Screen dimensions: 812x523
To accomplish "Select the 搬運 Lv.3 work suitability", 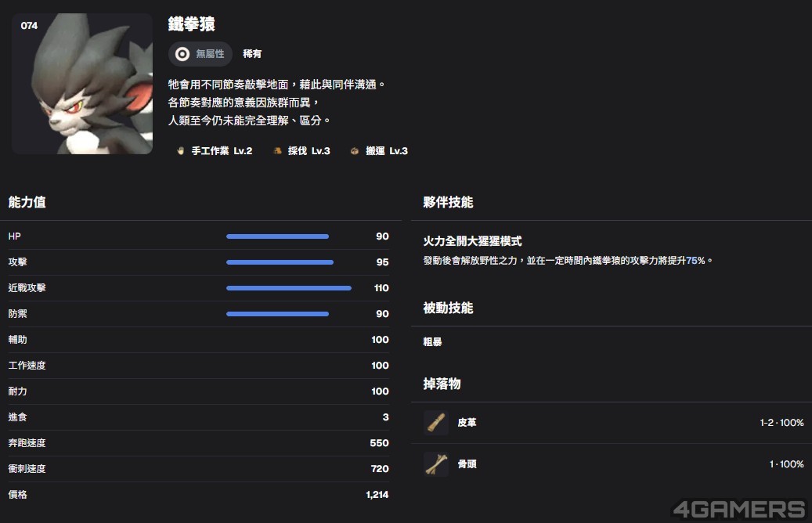I will click(x=379, y=150).
